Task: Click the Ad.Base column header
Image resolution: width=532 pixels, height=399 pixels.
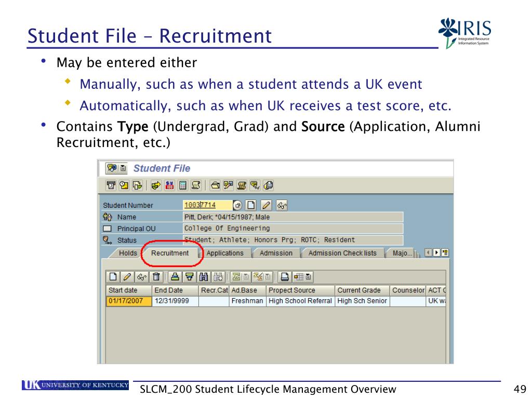Action: [x=247, y=290]
